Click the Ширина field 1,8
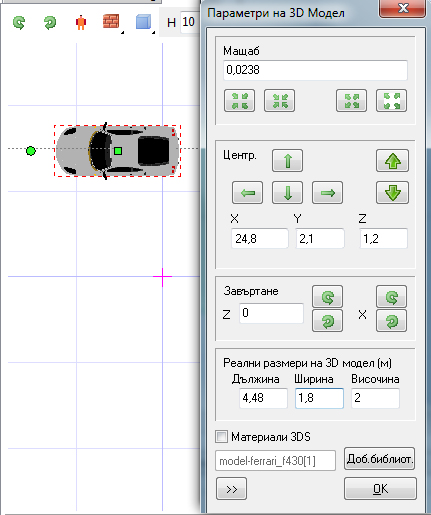Screen dimensions: 431x515 [x=319, y=398]
